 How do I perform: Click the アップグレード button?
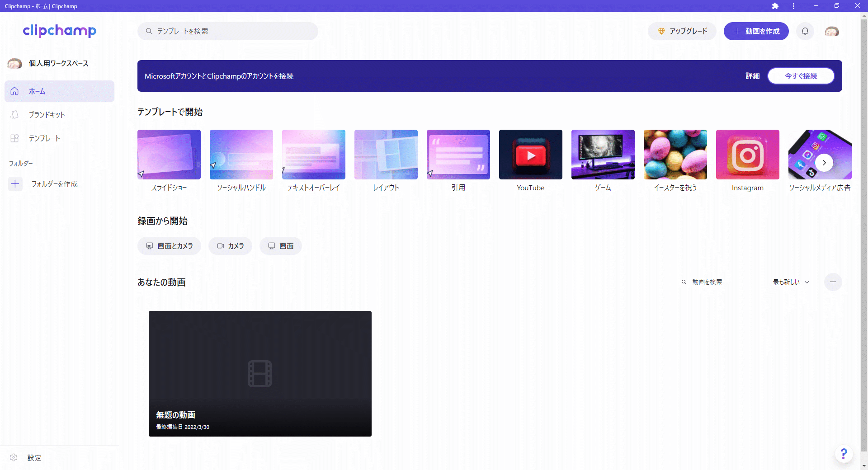682,31
